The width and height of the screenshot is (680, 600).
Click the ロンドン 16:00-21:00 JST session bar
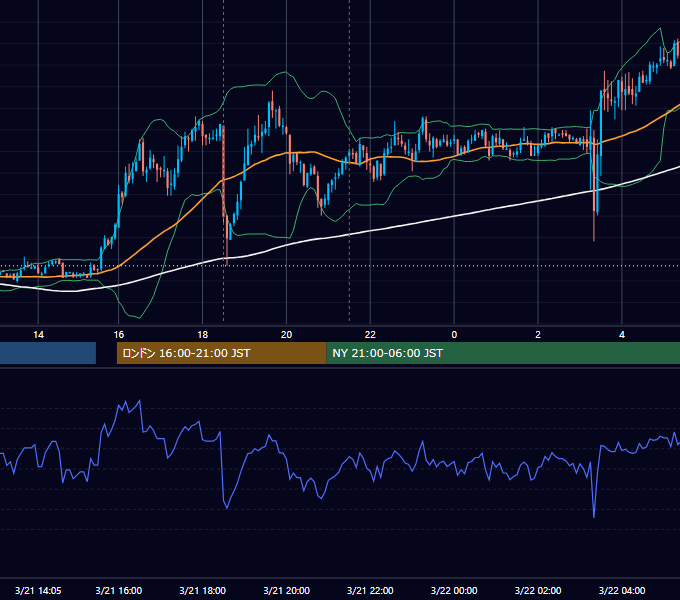[x=221, y=353]
